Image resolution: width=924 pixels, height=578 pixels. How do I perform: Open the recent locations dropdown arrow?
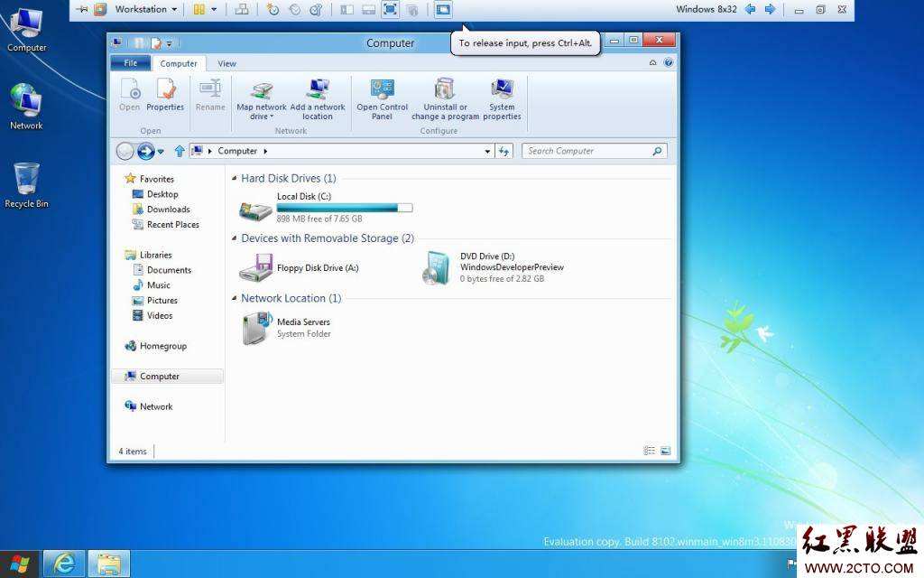[161, 152]
